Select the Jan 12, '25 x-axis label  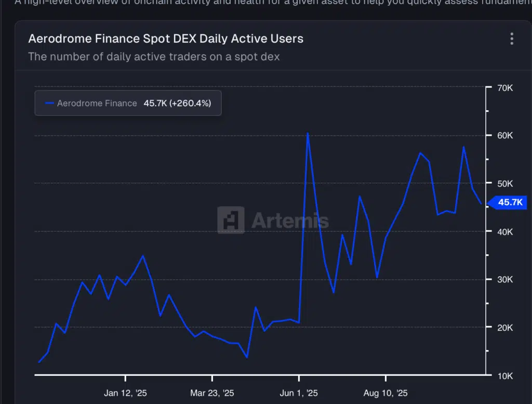pos(125,393)
